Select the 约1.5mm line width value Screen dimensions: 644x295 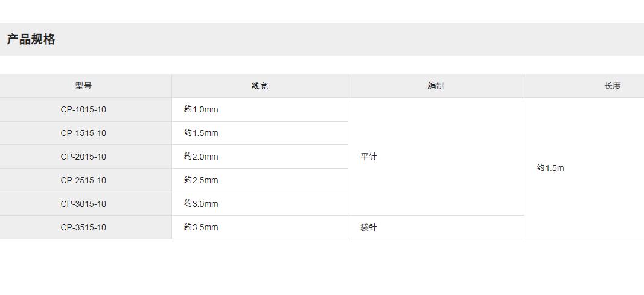pos(202,133)
